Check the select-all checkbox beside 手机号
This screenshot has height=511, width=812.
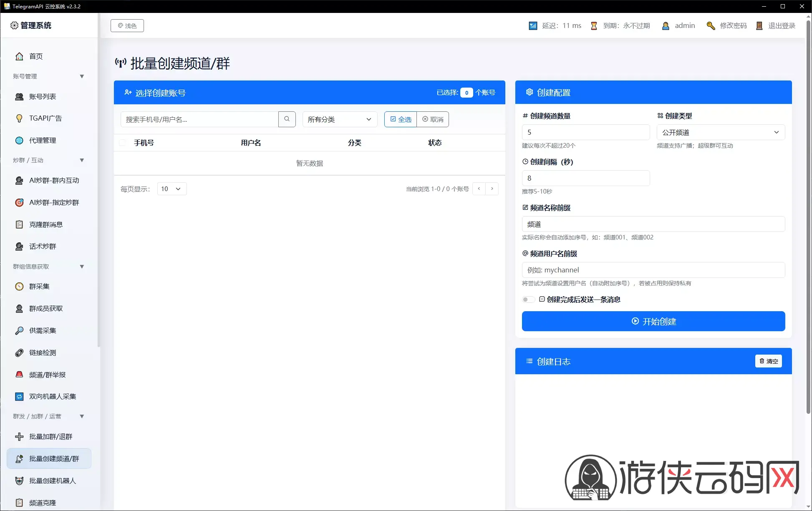122,143
